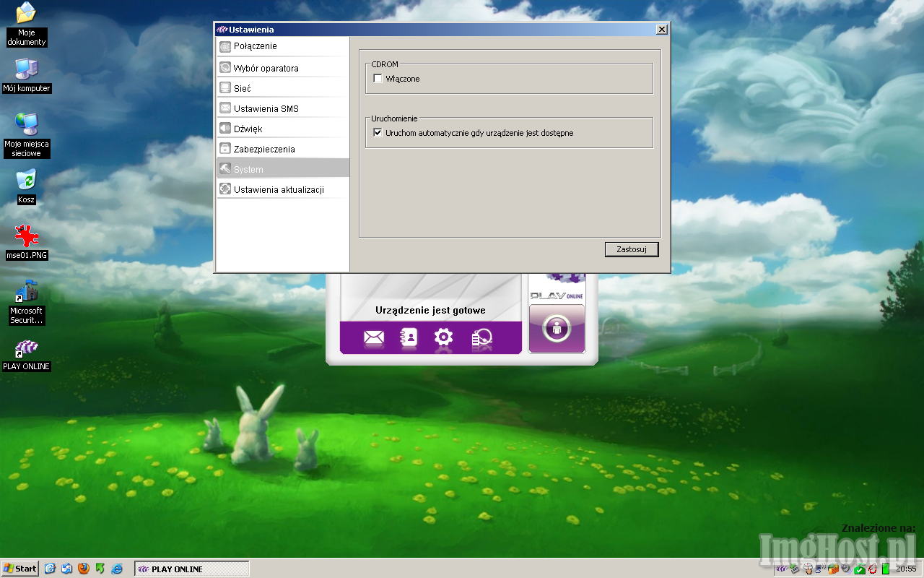The height and width of the screenshot is (578, 924).
Task: Click the green Microsoft Security Essentials tray icon
Action: tap(860, 569)
